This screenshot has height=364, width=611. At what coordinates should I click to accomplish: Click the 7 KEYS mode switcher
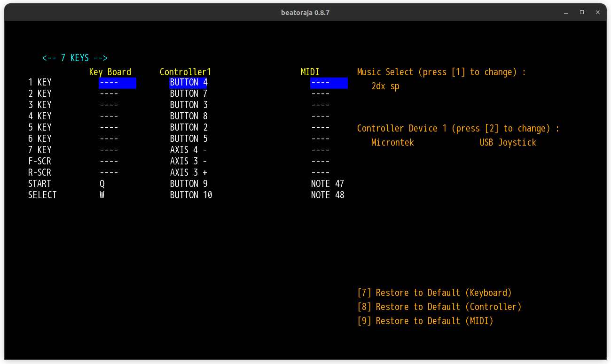pyautogui.click(x=75, y=58)
